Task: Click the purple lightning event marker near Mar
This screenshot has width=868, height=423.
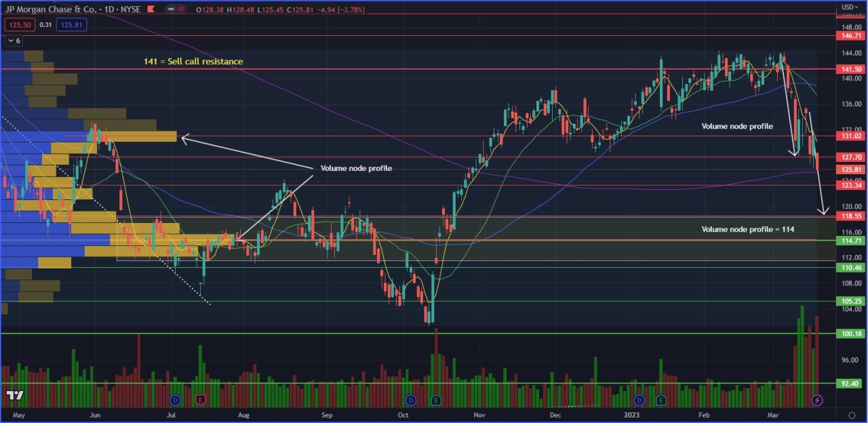Action: [x=817, y=400]
